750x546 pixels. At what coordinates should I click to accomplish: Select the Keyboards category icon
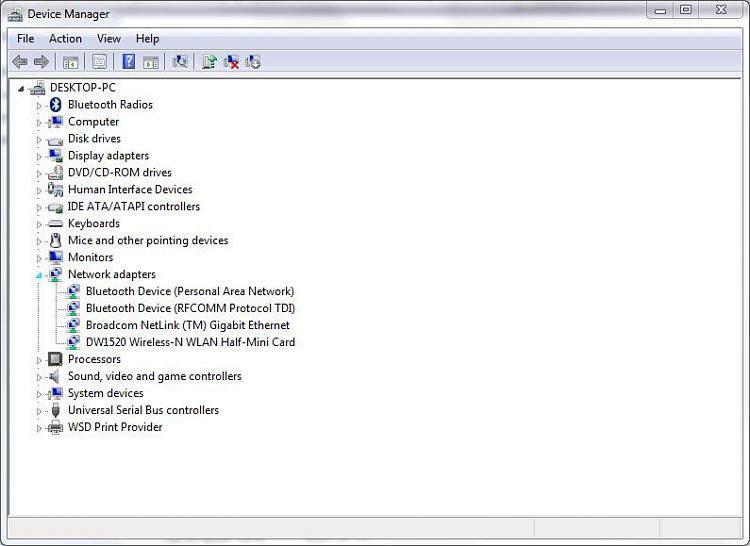pos(55,223)
